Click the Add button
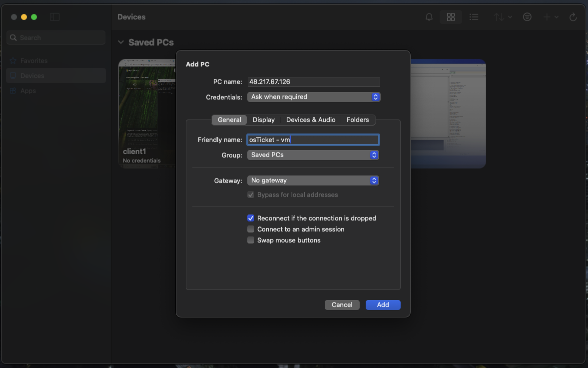The image size is (588, 368). point(383,304)
